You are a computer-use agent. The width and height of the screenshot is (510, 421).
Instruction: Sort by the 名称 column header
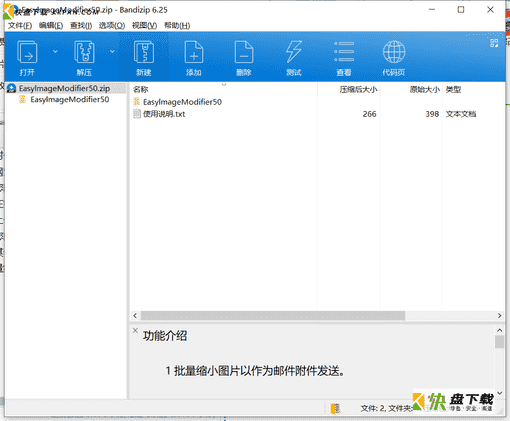[140, 89]
